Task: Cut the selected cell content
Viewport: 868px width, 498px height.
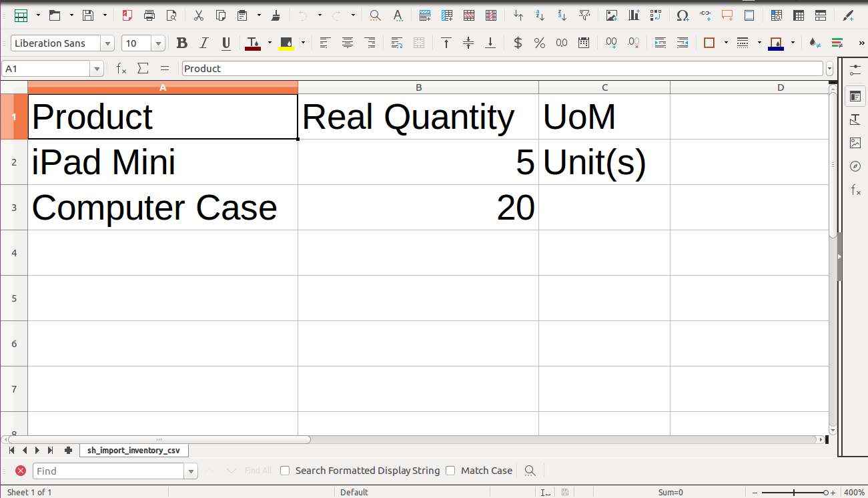Action: [199, 15]
